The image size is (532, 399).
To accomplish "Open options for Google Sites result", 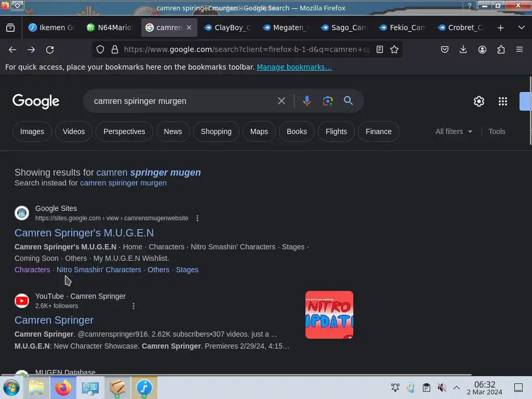I will [x=197, y=218].
